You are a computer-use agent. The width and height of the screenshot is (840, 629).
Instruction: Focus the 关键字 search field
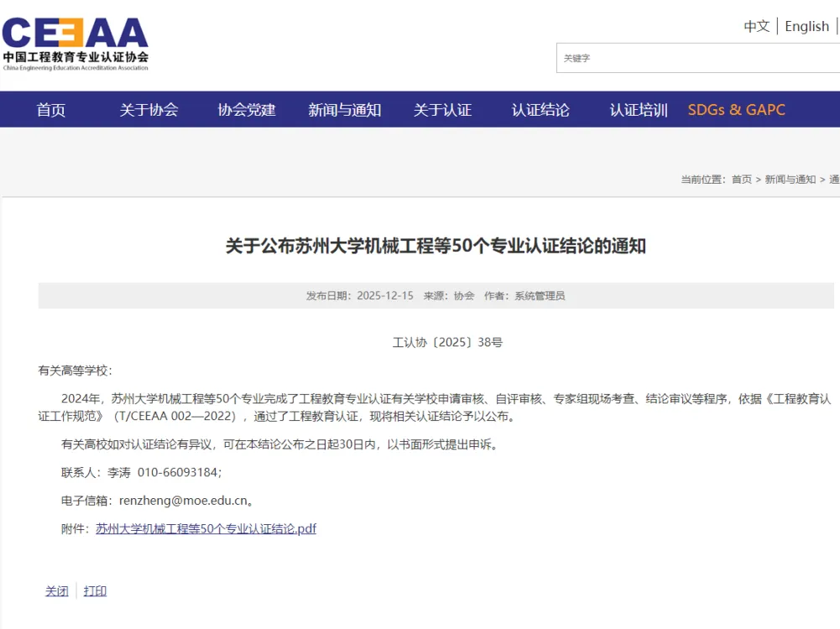coord(698,58)
